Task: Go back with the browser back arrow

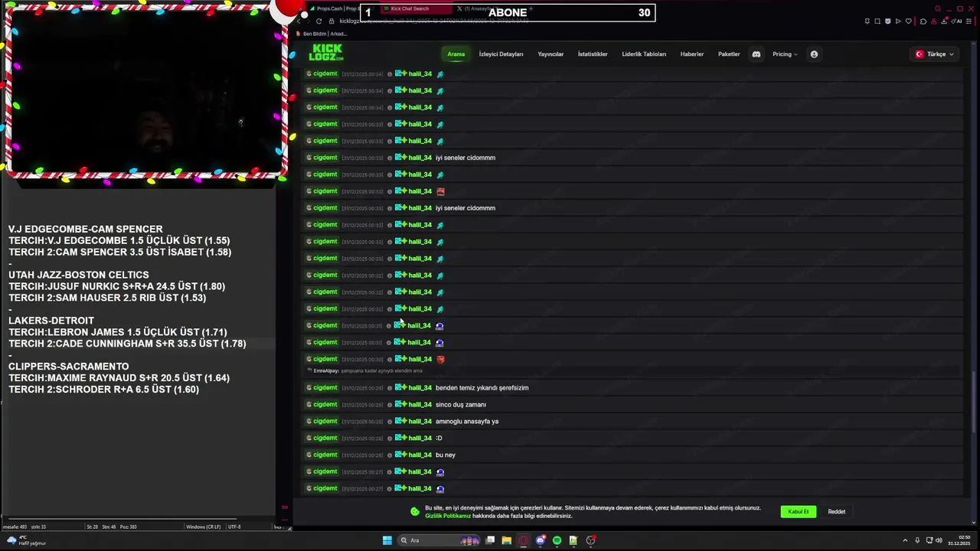Action: point(299,21)
